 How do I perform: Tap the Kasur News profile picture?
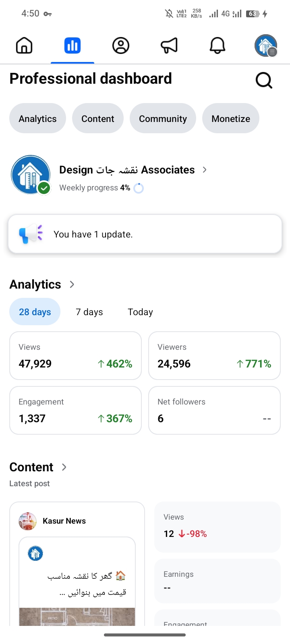(27, 521)
